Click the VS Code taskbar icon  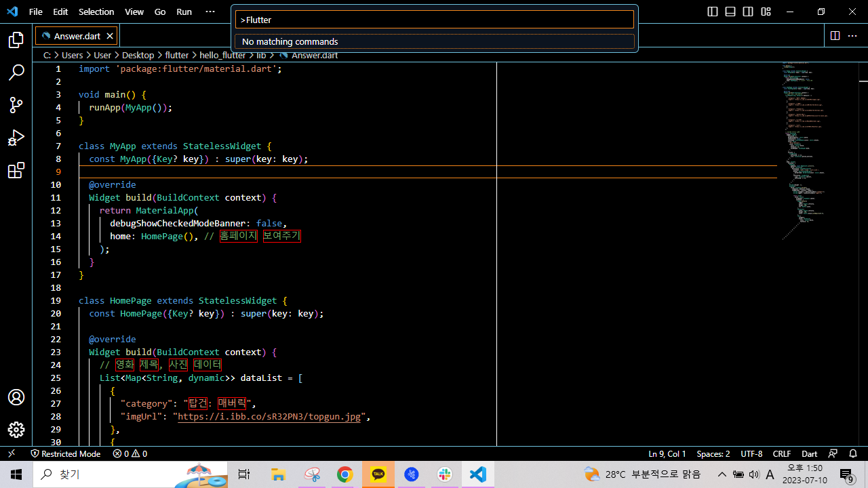478,474
